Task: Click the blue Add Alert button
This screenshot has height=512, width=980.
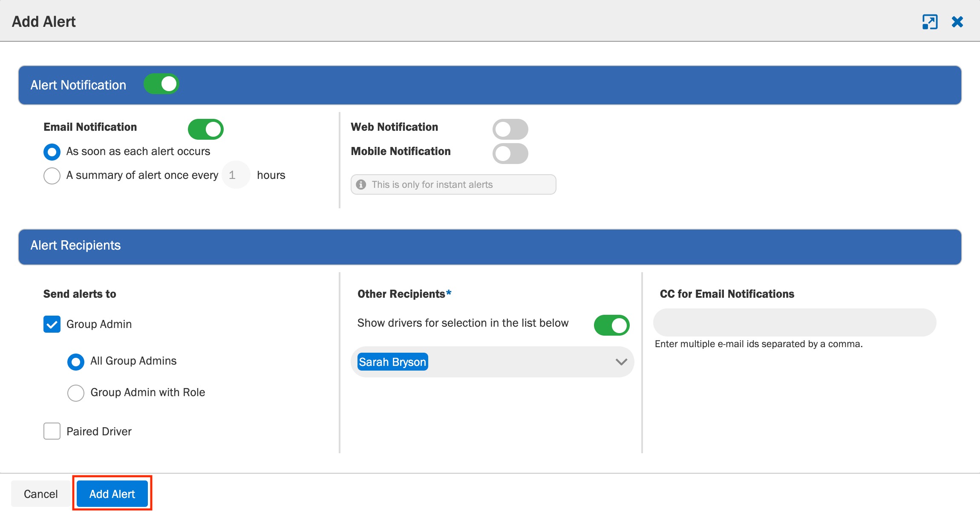Action: point(112,494)
